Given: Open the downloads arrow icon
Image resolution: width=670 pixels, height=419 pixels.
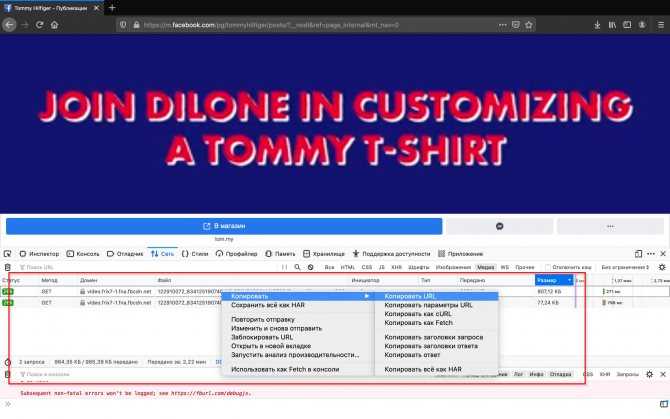Looking at the screenshot, I should [x=597, y=25].
